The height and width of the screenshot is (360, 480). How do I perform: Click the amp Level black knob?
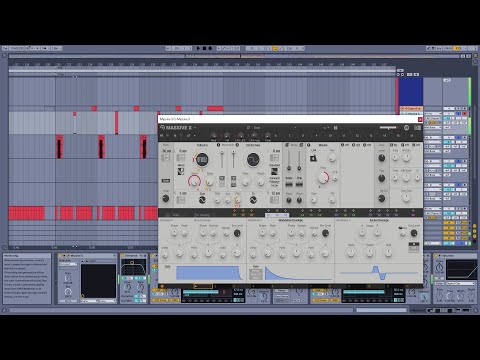click(382, 158)
